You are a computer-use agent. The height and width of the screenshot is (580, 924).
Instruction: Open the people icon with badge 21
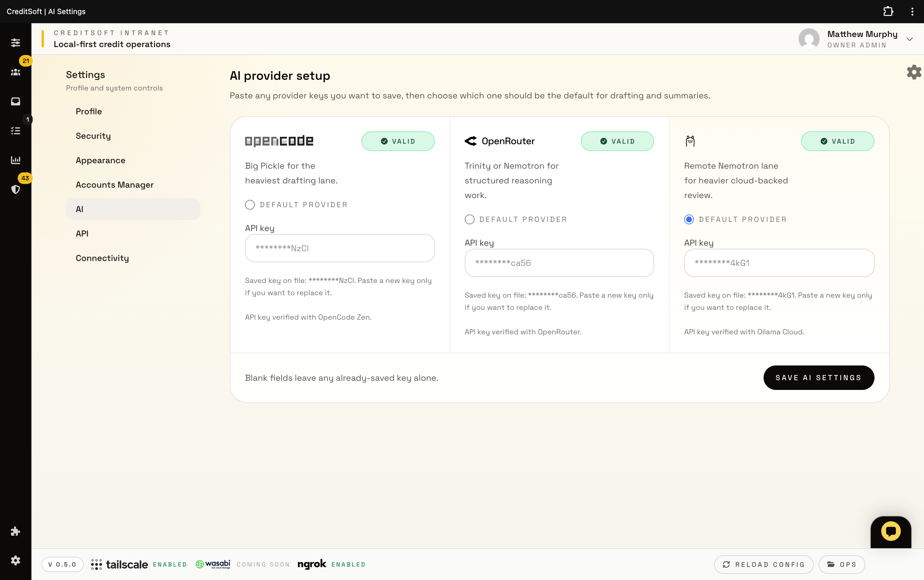pos(15,72)
